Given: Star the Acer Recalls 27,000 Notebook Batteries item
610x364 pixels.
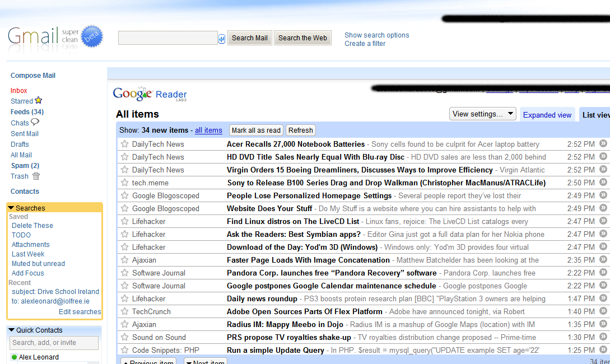Looking at the screenshot, I should click(124, 144).
